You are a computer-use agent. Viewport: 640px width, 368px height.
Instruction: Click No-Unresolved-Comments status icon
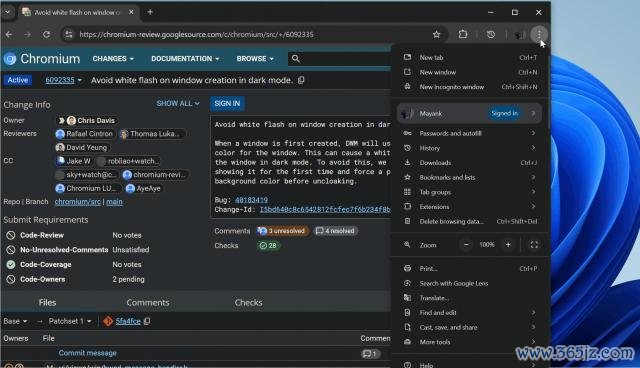point(11,250)
